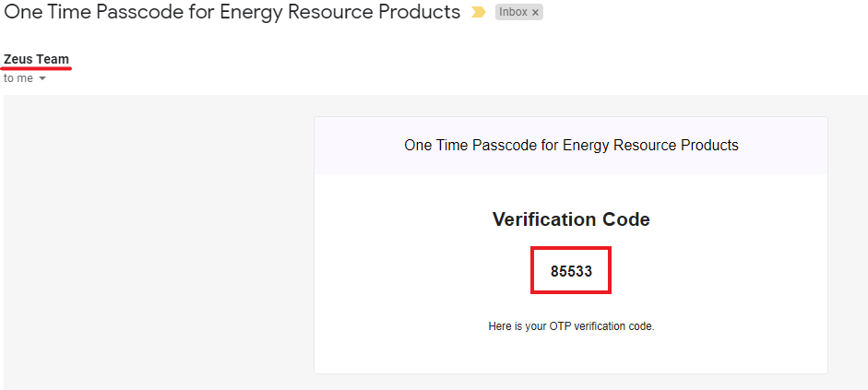Click the "Verification Code" heading
The width and height of the screenshot is (868, 390).
point(571,219)
